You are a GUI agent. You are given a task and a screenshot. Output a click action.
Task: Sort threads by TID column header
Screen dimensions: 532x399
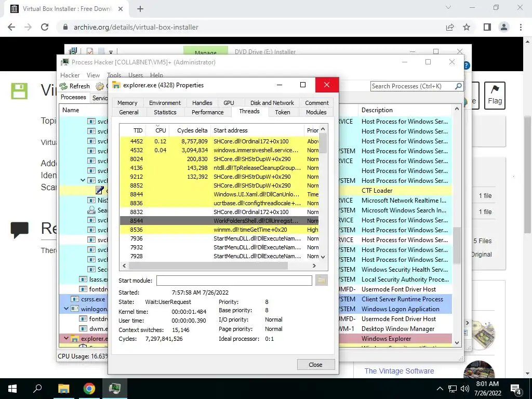point(132,130)
